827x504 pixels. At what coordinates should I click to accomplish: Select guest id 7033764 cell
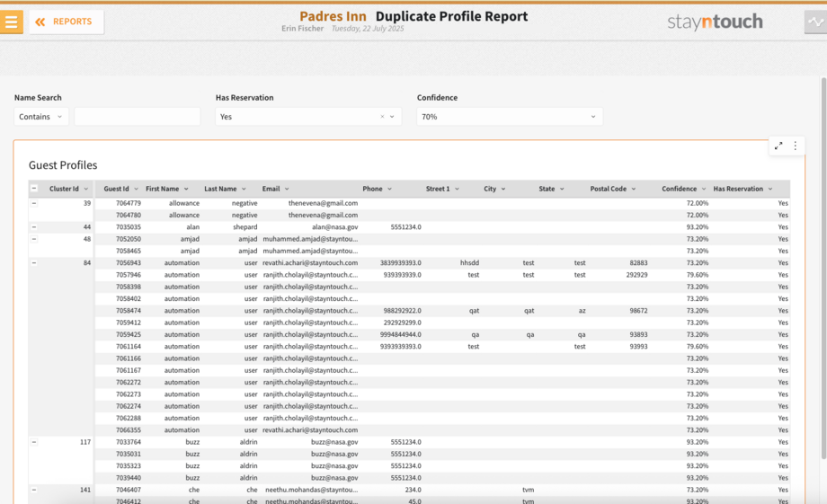129,442
